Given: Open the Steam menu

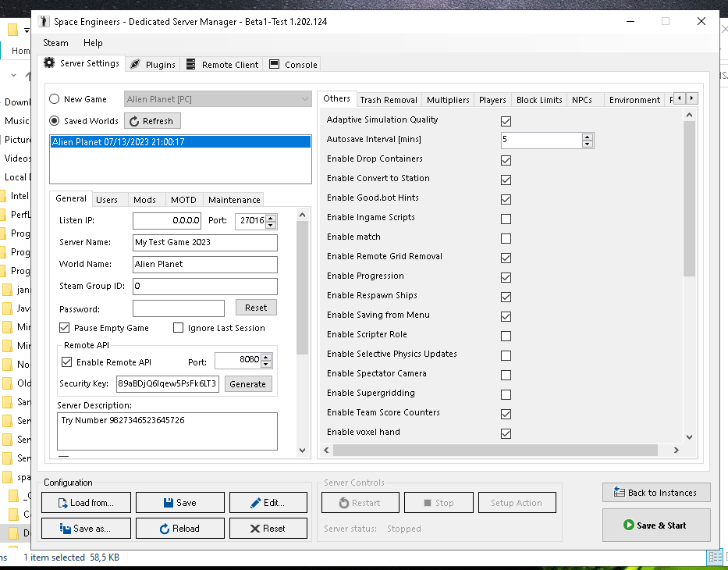Looking at the screenshot, I should coord(56,43).
